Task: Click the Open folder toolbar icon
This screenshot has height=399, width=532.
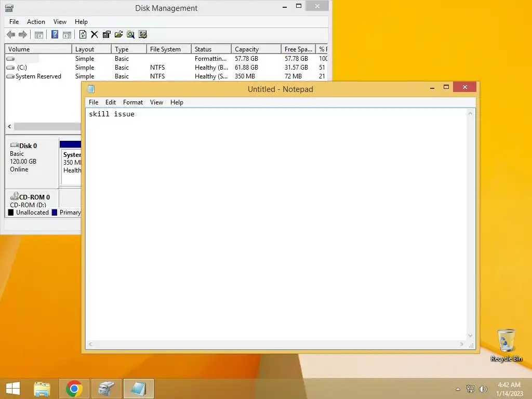Action: coord(119,34)
